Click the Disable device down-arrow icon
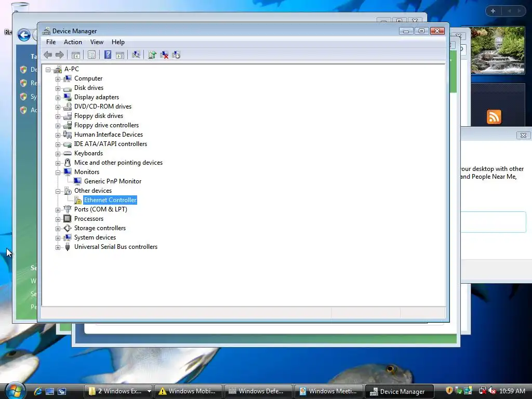Screen dimensions: 532x399 click(x=176, y=55)
